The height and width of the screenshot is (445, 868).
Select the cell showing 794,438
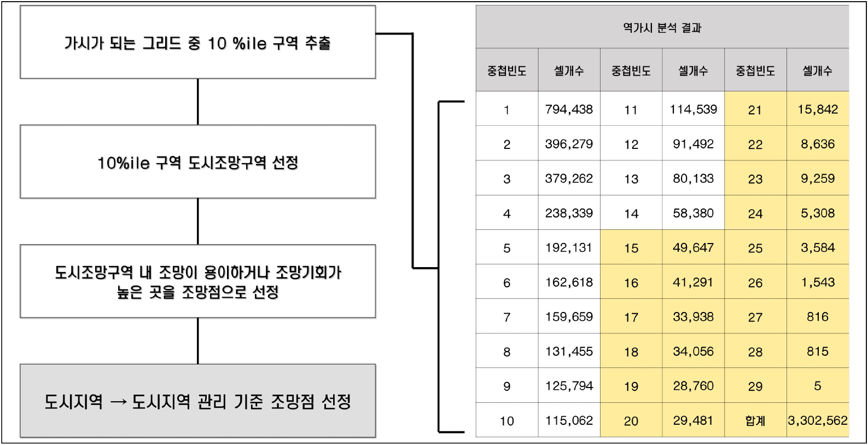[x=569, y=109]
